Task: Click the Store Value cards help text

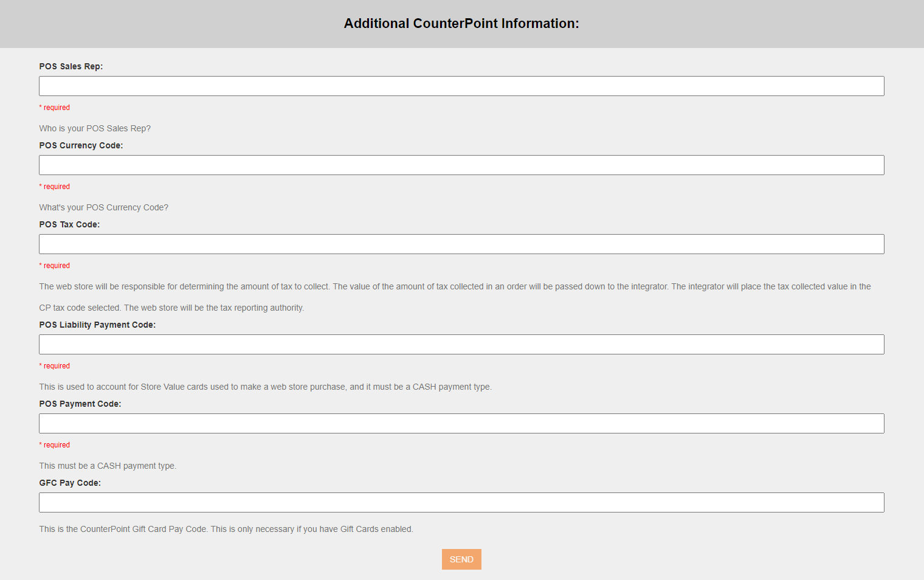Action: (x=266, y=387)
